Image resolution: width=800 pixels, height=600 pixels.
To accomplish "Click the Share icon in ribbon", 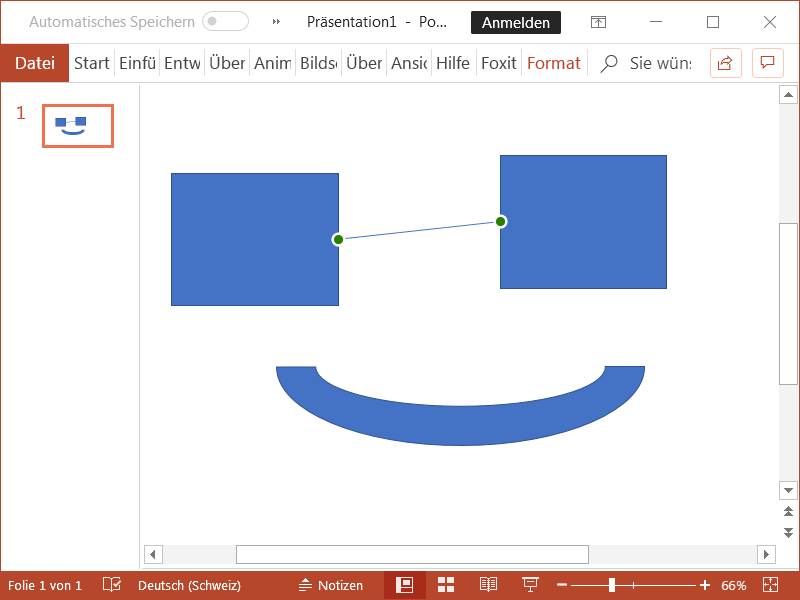I will click(725, 63).
